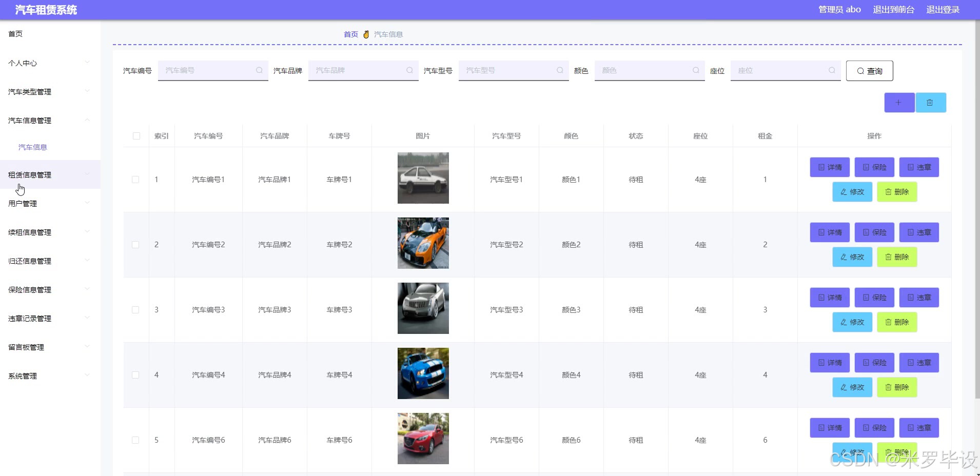The height and width of the screenshot is (476, 980).
Task: Expand 归还信息管理 sidebar menu
Action: coord(50,261)
